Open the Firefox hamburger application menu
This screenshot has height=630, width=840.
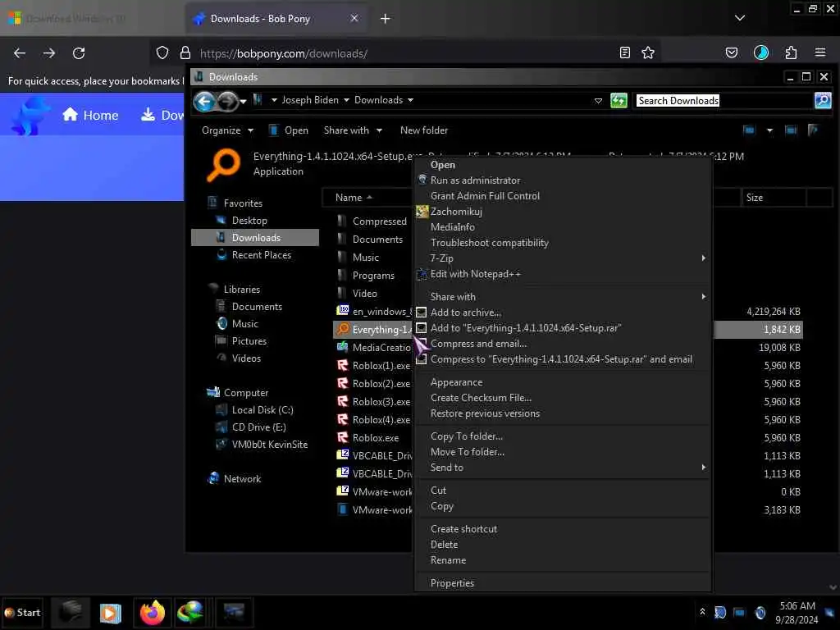pyautogui.click(x=820, y=52)
